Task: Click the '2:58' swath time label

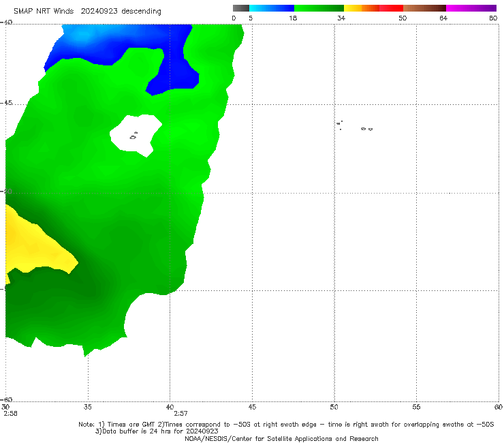Action: point(10,414)
